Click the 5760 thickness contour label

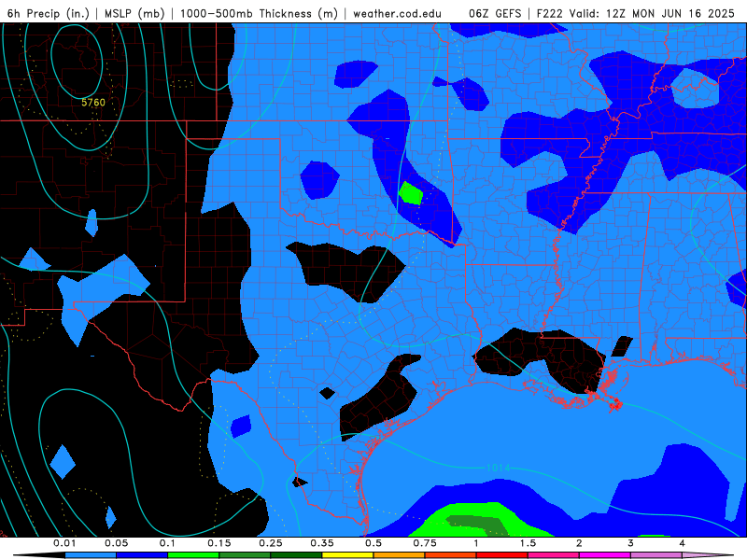93,103
